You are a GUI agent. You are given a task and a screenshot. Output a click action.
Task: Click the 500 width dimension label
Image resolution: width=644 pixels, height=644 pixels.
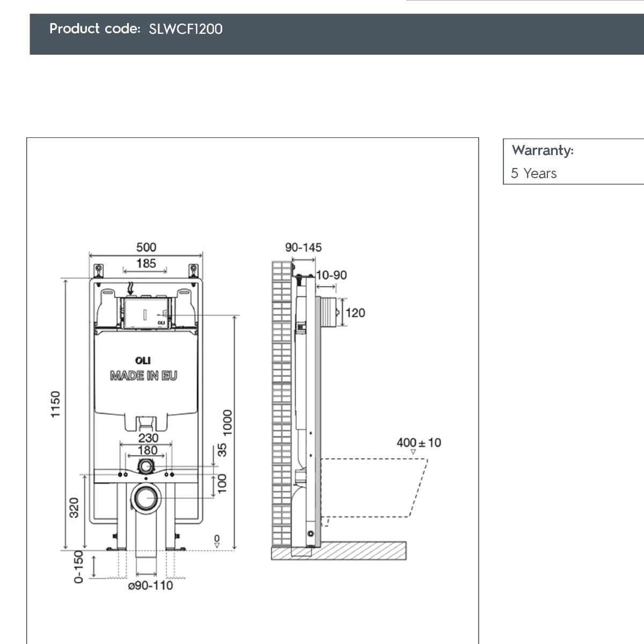pyautogui.click(x=146, y=247)
